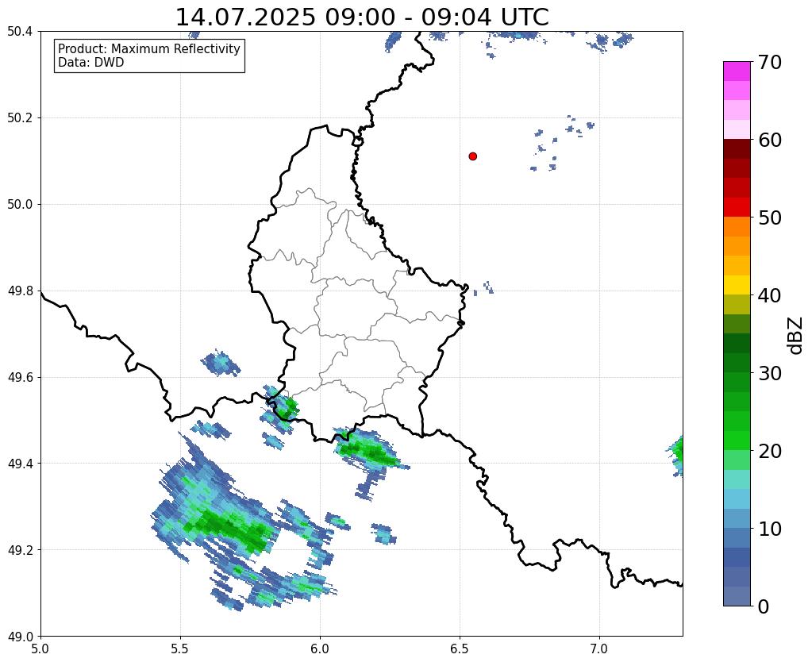Click x-axis longitude label 7.0
This screenshot has height=662, width=812.
click(599, 649)
